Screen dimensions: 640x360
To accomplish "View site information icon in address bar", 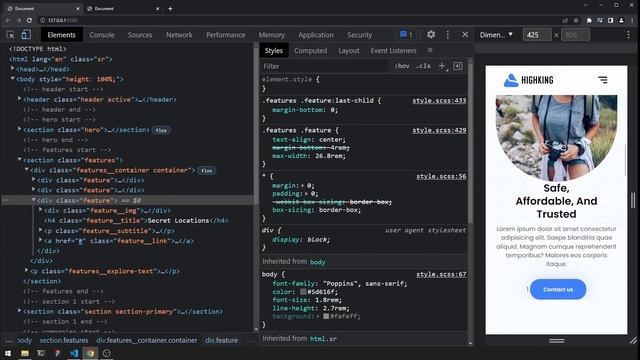I will click(42, 20).
